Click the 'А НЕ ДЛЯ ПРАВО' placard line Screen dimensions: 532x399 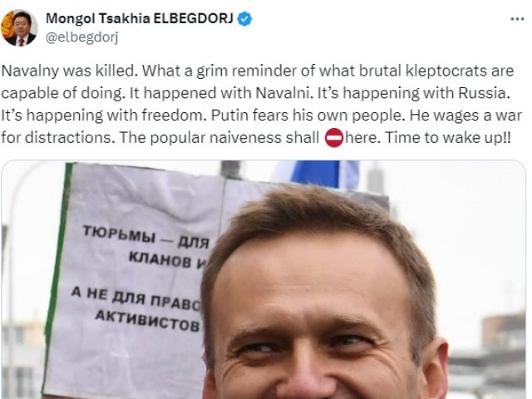(137, 298)
